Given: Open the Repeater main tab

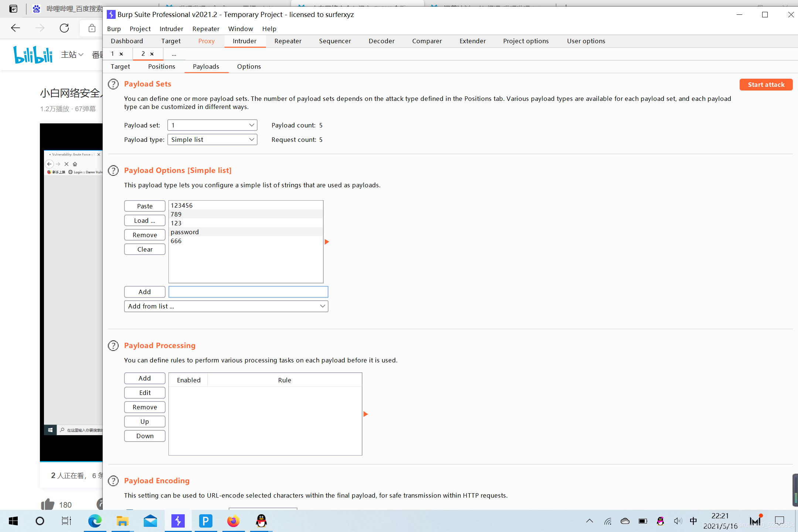Looking at the screenshot, I should coord(288,41).
